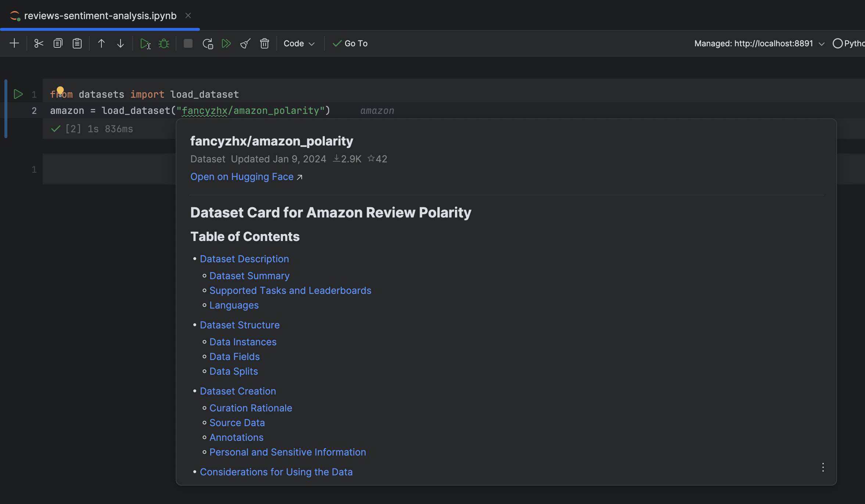865x504 pixels.
Task: Open Supported Tasks and Leaderboards link
Action: (x=290, y=291)
